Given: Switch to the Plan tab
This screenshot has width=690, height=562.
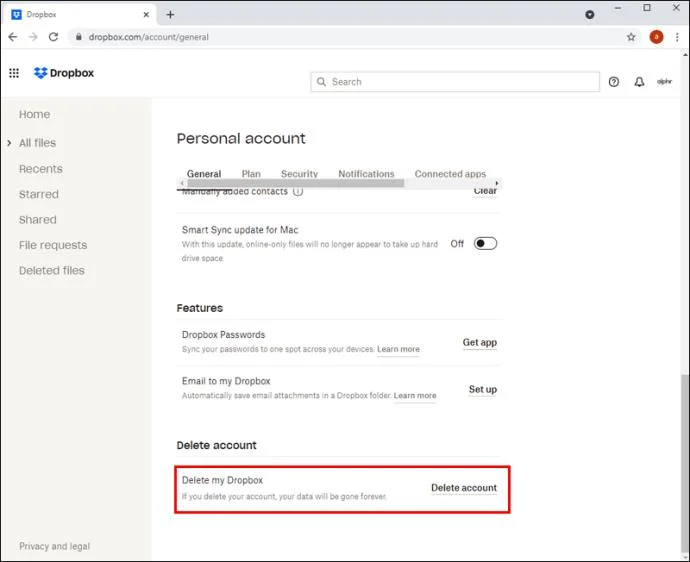Looking at the screenshot, I should click(x=251, y=174).
